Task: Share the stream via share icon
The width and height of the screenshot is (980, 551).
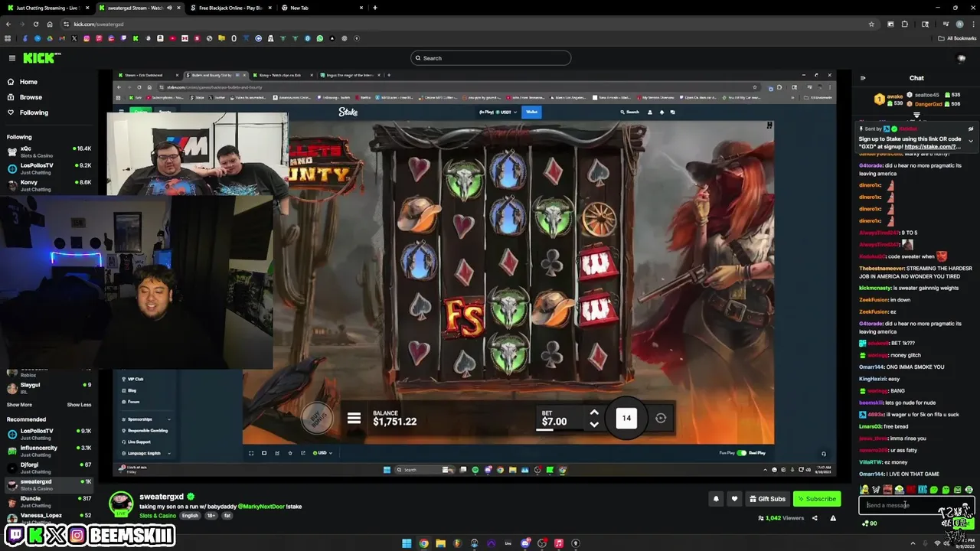Action: pyautogui.click(x=815, y=518)
